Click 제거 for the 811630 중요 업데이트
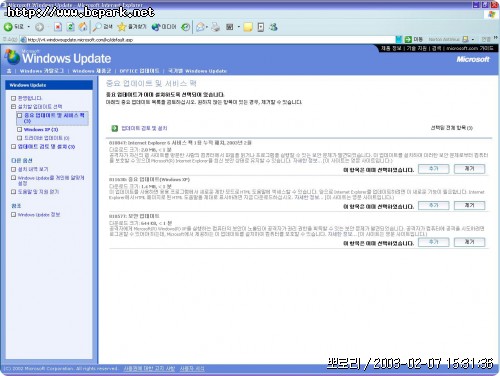500x376 pixels. [469, 205]
